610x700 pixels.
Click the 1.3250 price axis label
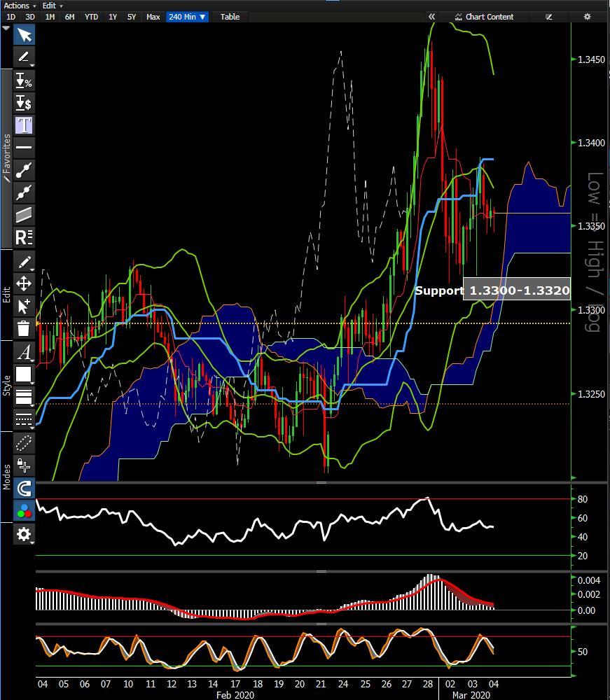[591, 394]
